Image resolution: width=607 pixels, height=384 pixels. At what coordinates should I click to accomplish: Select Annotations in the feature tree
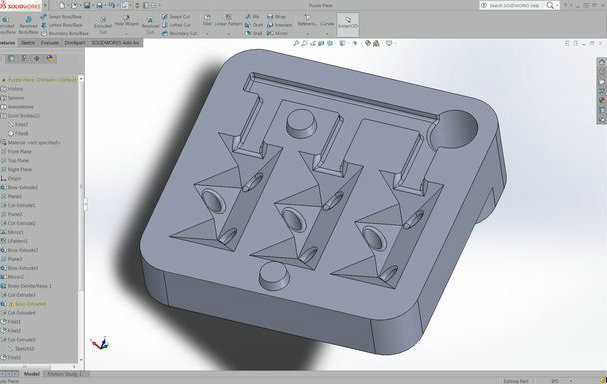(17, 107)
